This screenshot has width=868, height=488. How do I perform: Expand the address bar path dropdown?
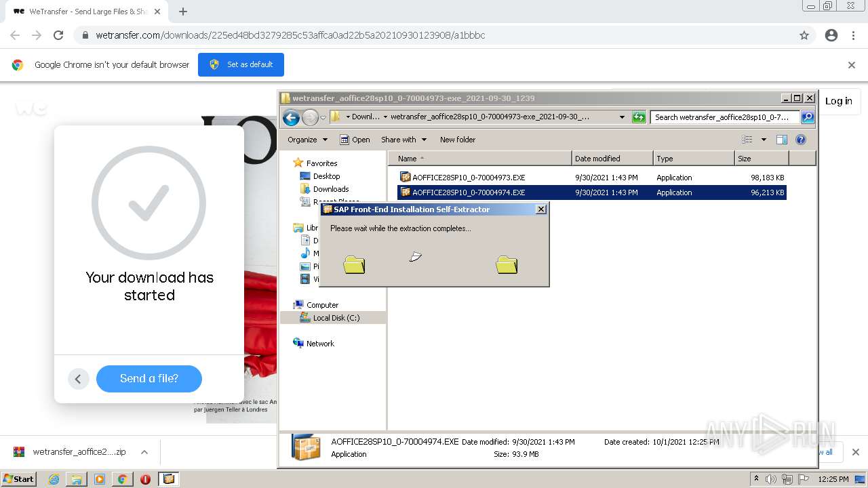pyautogui.click(x=622, y=117)
